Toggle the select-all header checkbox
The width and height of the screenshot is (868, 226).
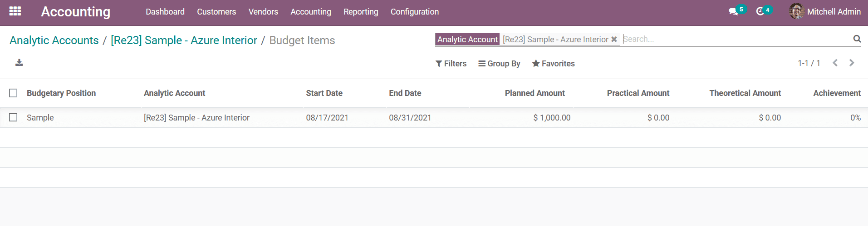[x=13, y=93]
